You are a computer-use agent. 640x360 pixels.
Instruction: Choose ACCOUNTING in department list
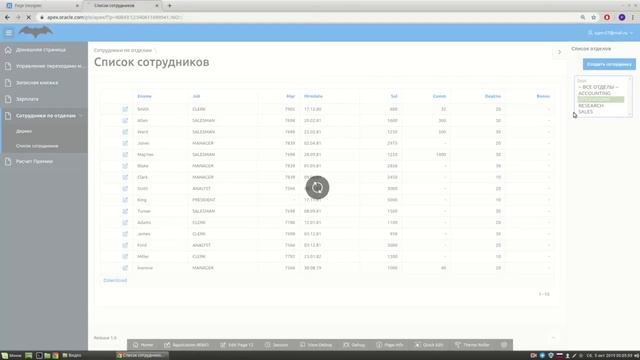pyautogui.click(x=594, y=93)
